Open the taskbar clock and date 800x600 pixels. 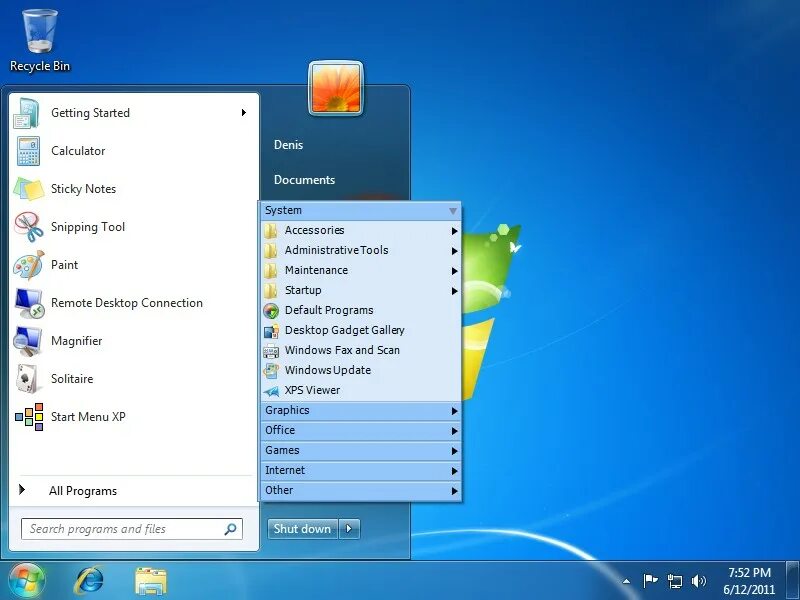[749, 581]
